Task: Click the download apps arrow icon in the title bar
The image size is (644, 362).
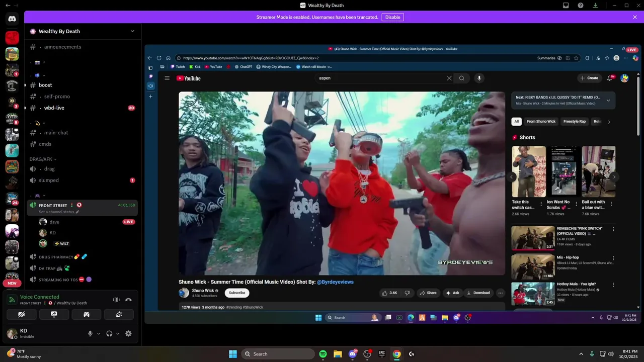Action: pyautogui.click(x=595, y=6)
